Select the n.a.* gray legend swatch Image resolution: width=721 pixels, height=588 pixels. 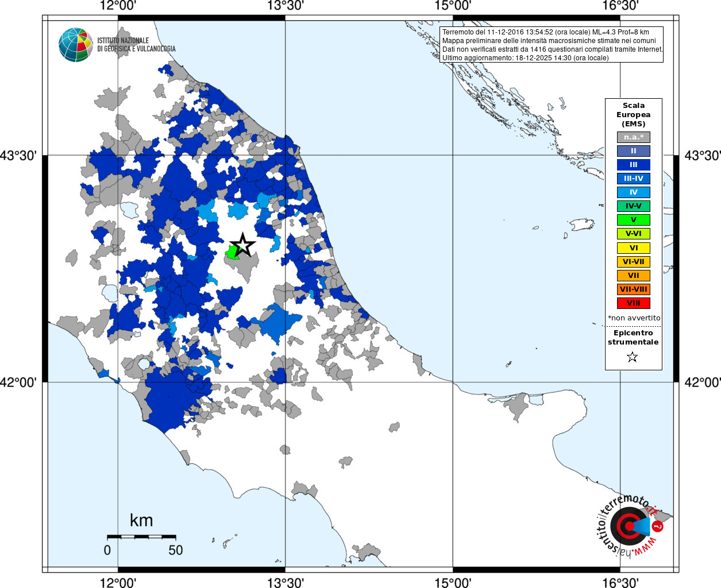[x=634, y=137]
